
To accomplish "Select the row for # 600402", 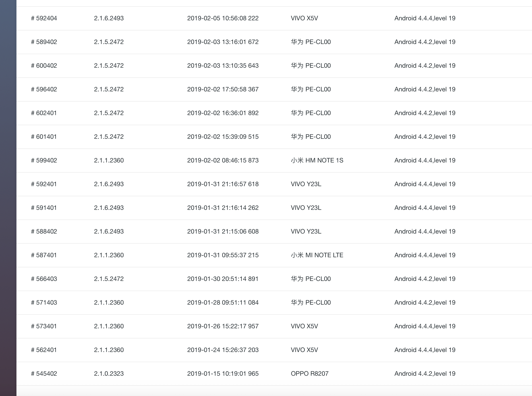I will pos(44,66).
